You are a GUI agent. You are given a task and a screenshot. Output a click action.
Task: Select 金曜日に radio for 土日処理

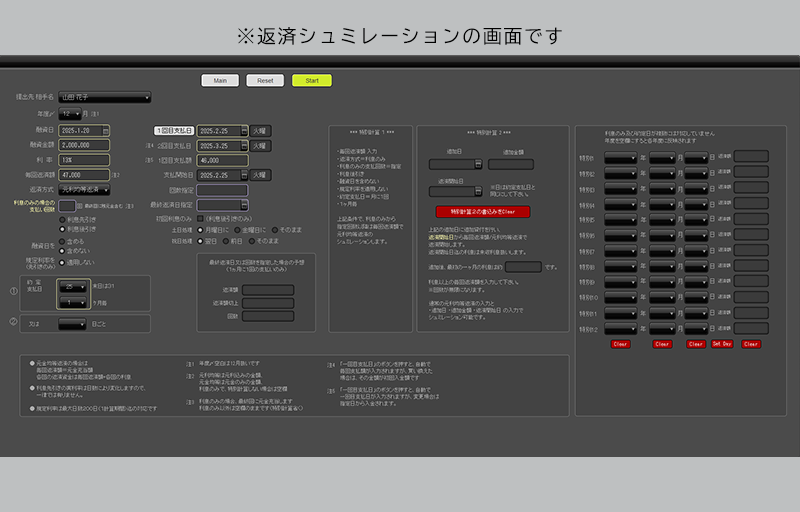pos(237,230)
